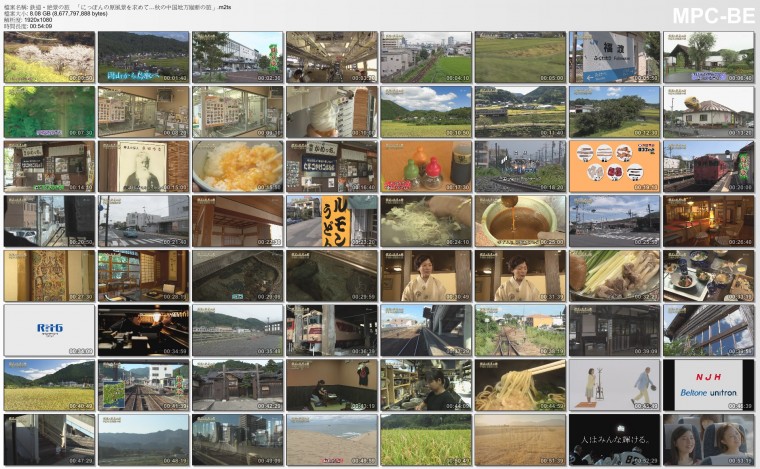The width and height of the screenshot is (760, 469).
Task: Open the orange graphic thumbnail at 00:19:10
Action: pyautogui.click(x=615, y=167)
